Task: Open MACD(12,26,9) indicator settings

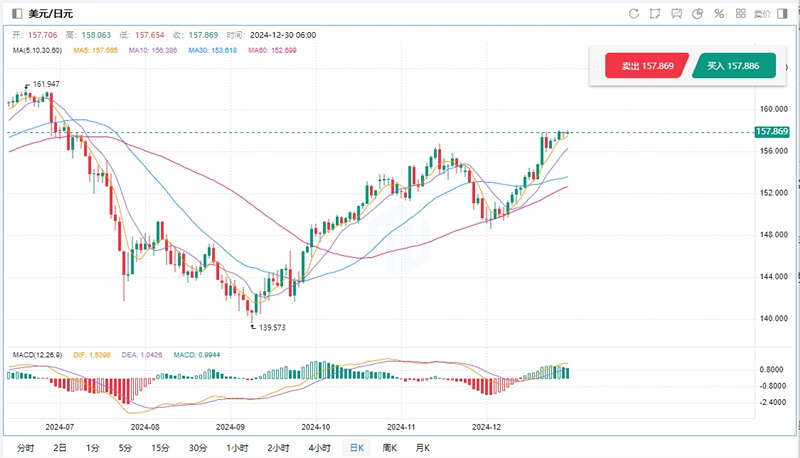Action: [x=38, y=355]
